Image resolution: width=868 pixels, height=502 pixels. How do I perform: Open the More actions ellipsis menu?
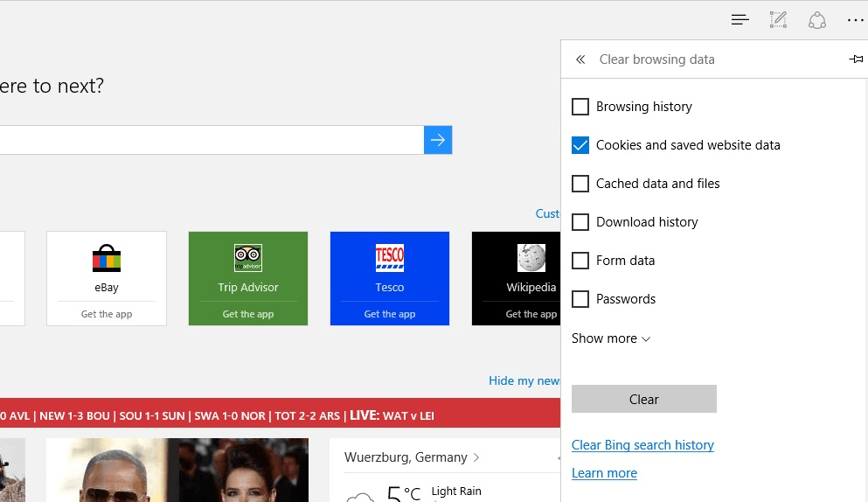point(855,20)
